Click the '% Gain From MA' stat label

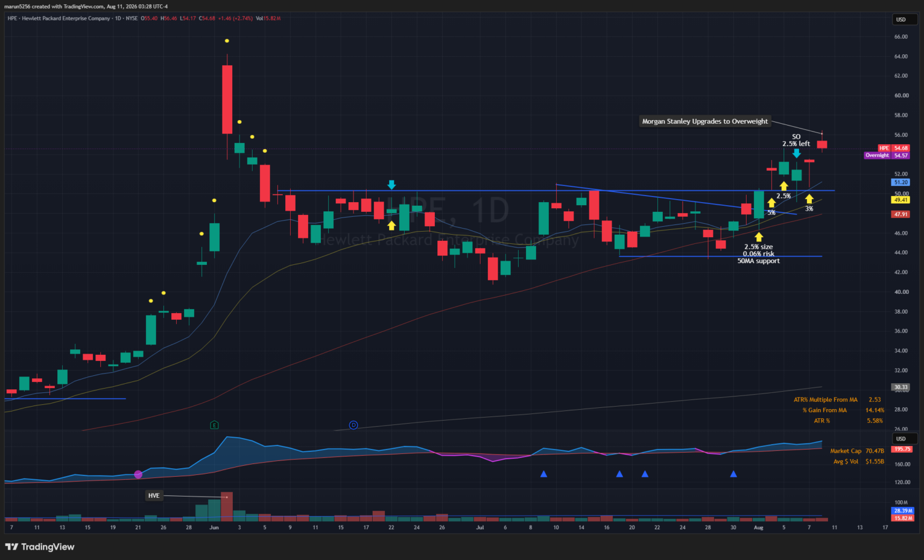[824, 410]
